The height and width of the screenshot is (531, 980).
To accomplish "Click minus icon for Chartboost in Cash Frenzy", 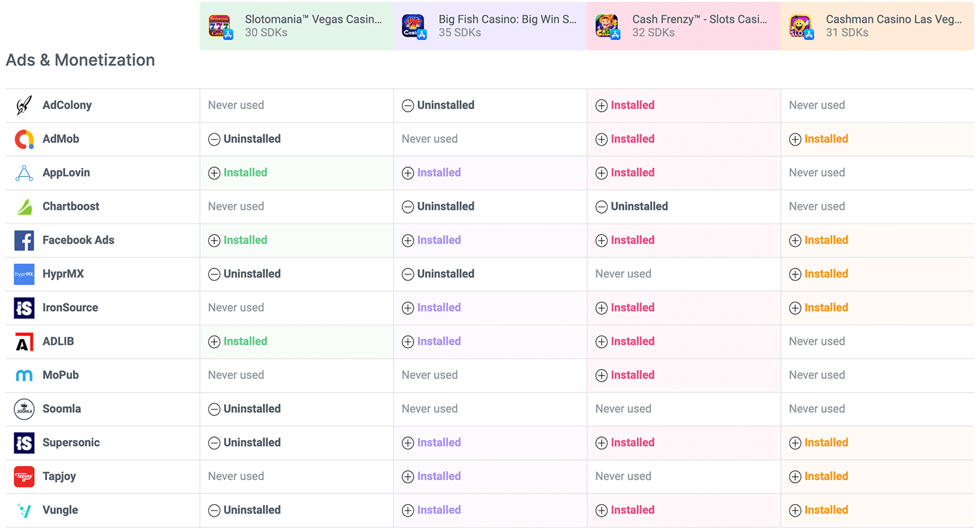I will click(602, 207).
